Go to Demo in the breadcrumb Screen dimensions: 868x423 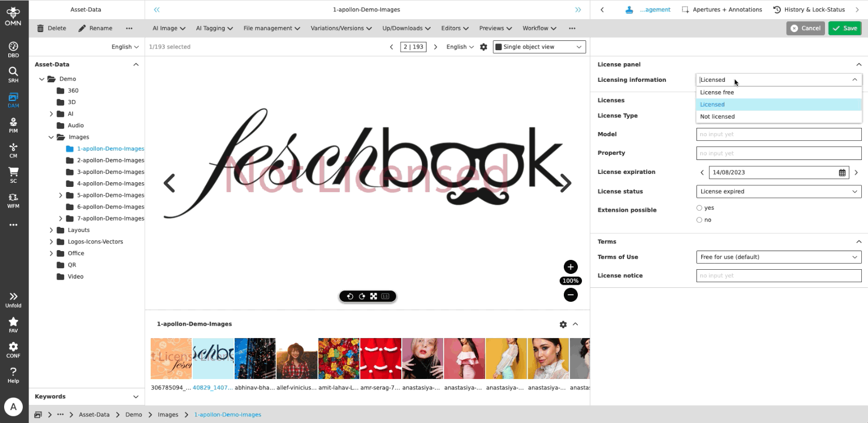tap(134, 415)
